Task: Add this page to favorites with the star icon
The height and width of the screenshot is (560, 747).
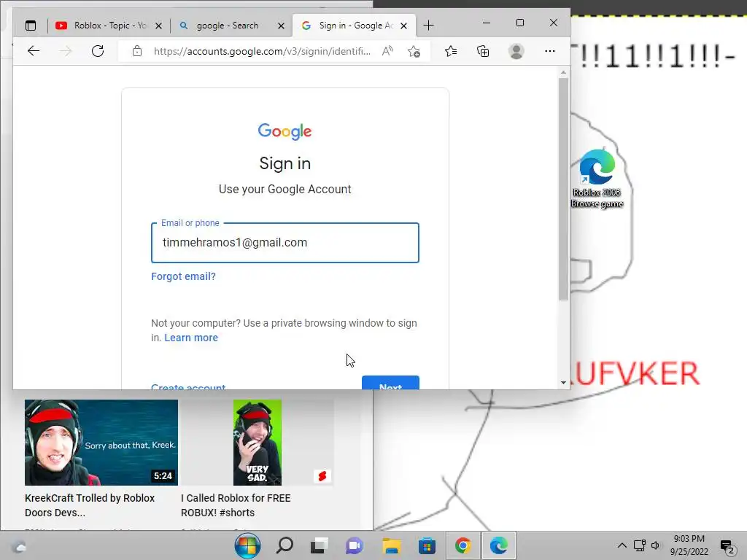Action: coord(414,51)
